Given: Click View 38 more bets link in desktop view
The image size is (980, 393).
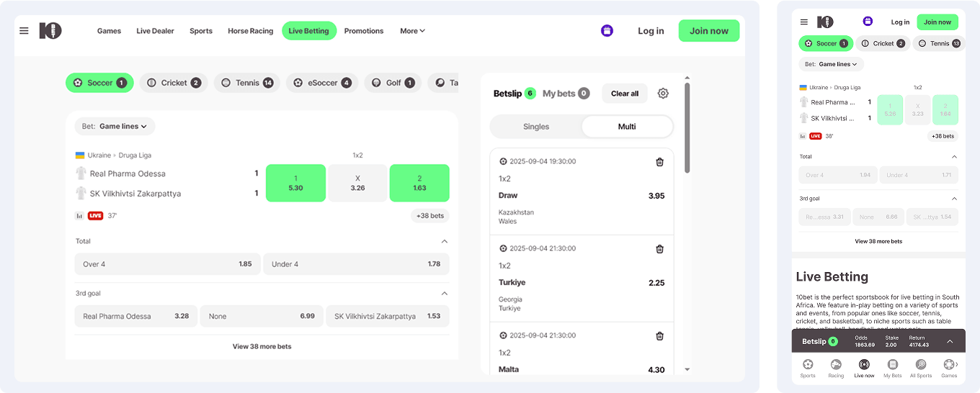Looking at the screenshot, I should 262,346.
